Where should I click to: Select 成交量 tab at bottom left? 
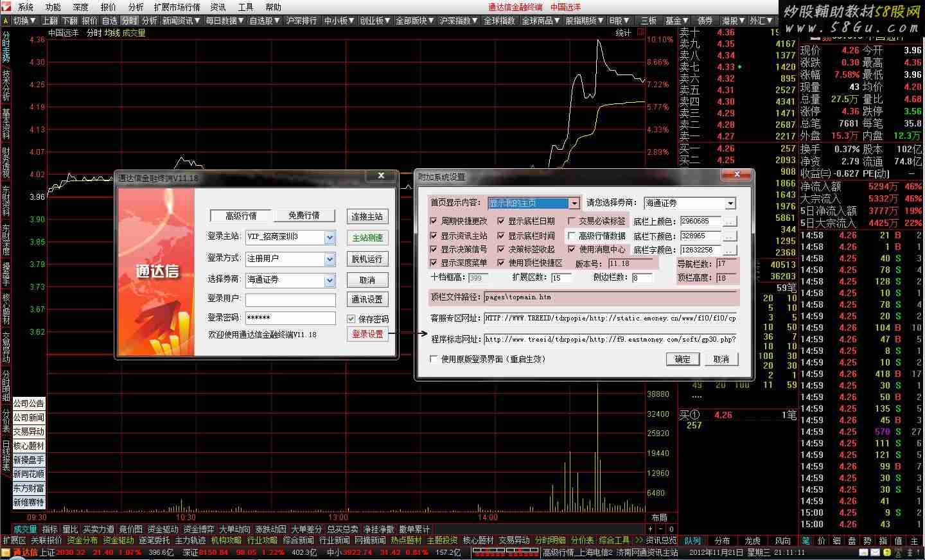[26, 529]
